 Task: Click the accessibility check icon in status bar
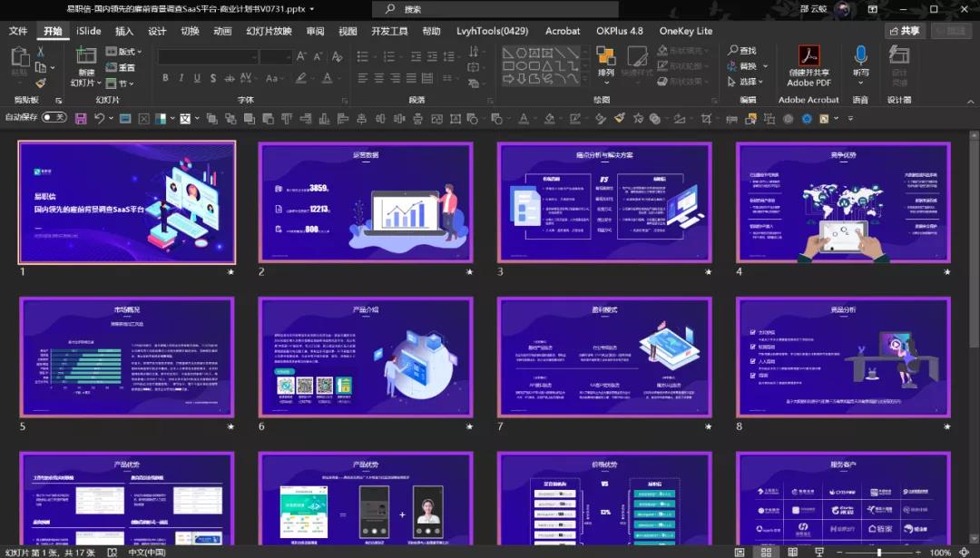(113, 553)
